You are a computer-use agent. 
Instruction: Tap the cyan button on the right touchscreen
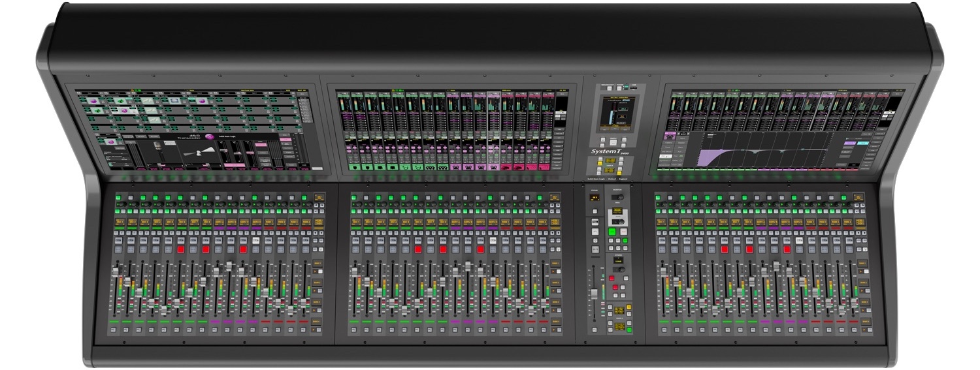pos(863,142)
